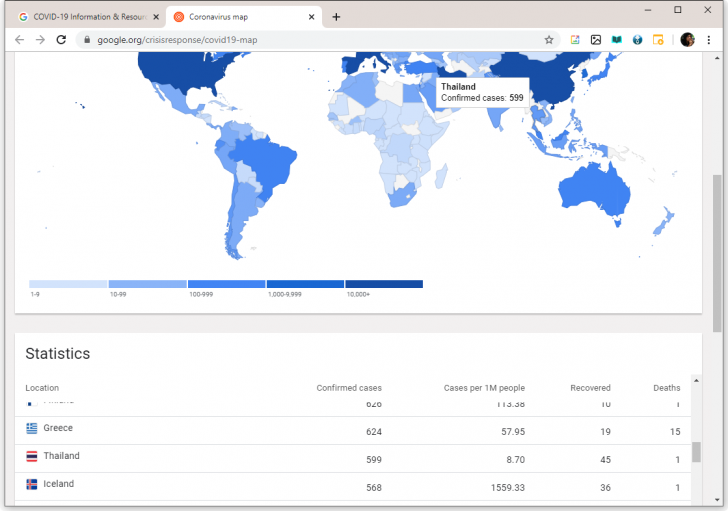
Task: Maximize the Chrome window
Action: click(677, 10)
